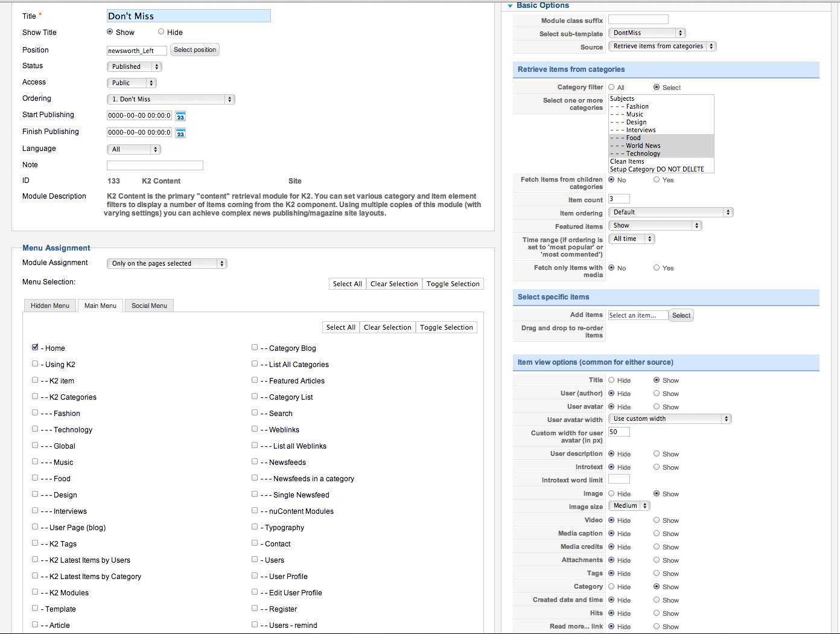This screenshot has width=840, height=634.
Task: Select the Show Title 'Hide' radio
Action: pyautogui.click(x=161, y=32)
